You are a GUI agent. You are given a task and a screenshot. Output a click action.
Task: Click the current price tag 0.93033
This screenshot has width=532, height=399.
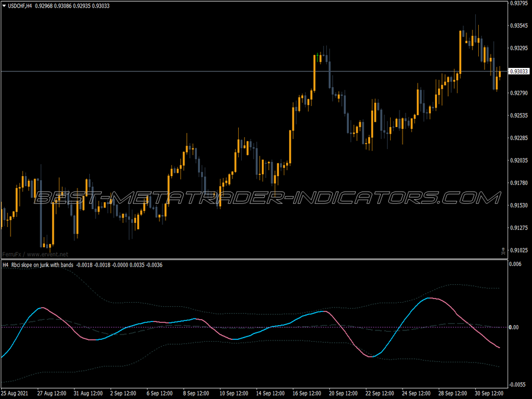519,72
